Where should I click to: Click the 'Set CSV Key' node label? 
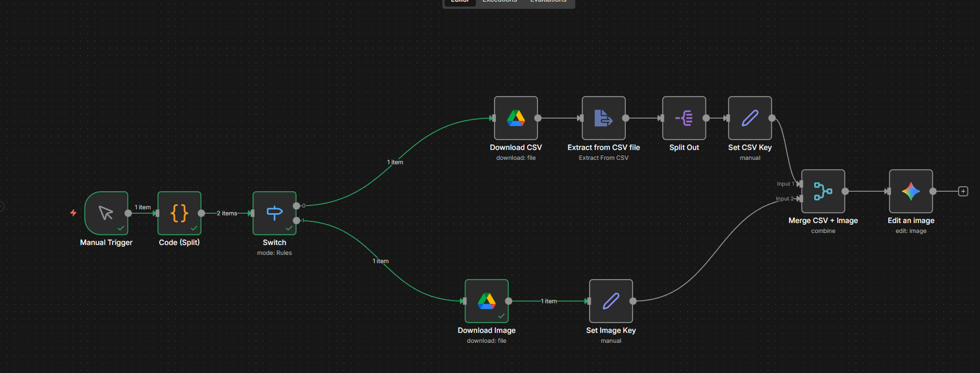coord(750,147)
